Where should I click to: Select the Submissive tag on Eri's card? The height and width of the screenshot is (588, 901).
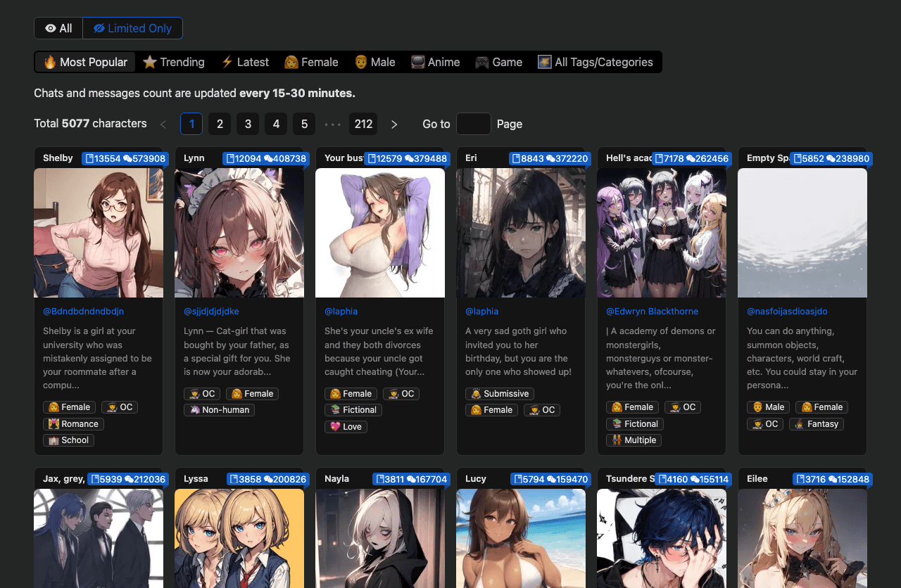(500, 394)
